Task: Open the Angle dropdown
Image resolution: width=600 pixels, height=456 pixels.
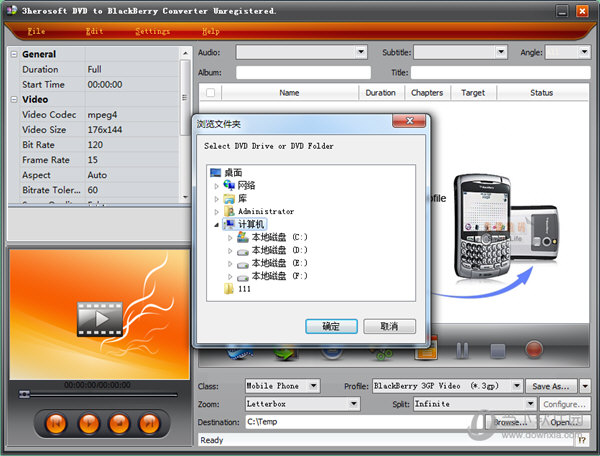Action: click(584, 52)
